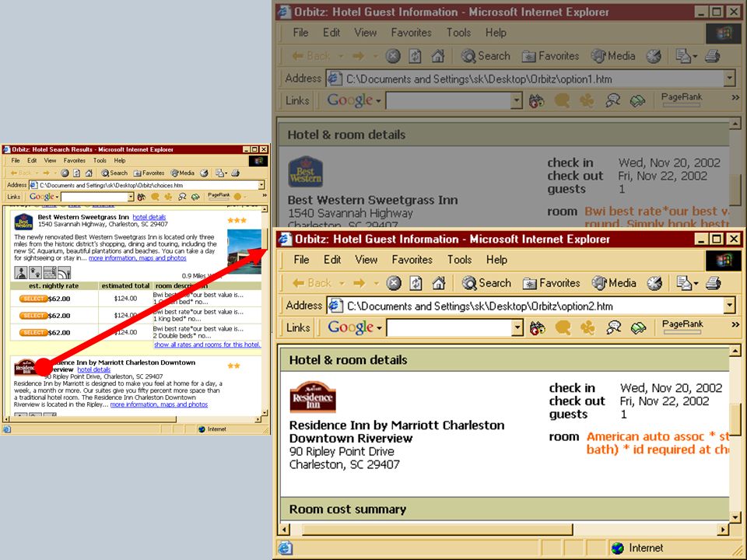
Task: Open Favorites toolbar button in Residence Inn window
Action: (x=551, y=283)
